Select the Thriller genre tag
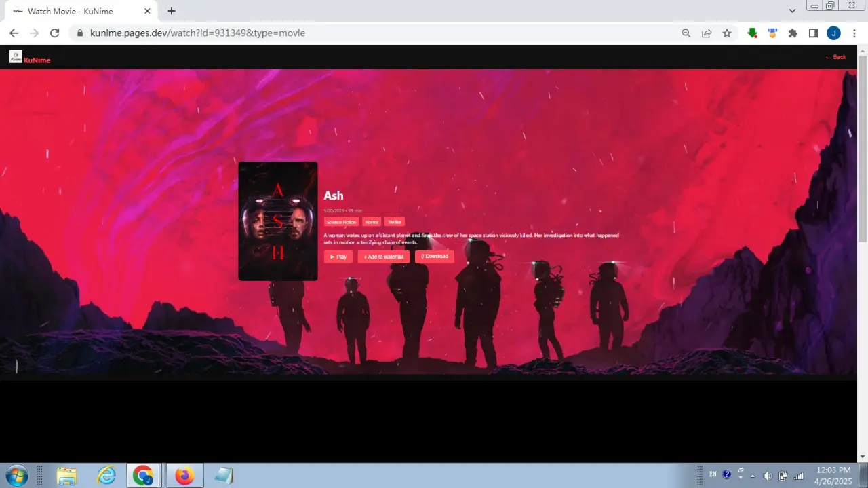 pyautogui.click(x=395, y=222)
